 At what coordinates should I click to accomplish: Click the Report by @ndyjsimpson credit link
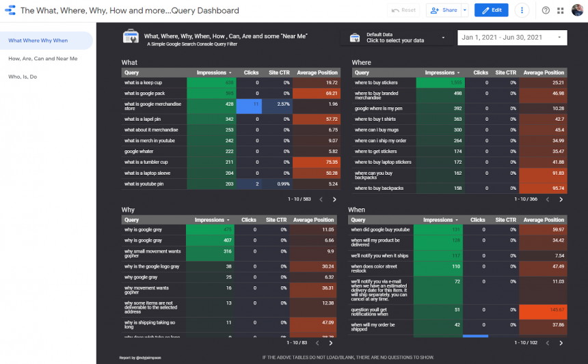click(140, 358)
